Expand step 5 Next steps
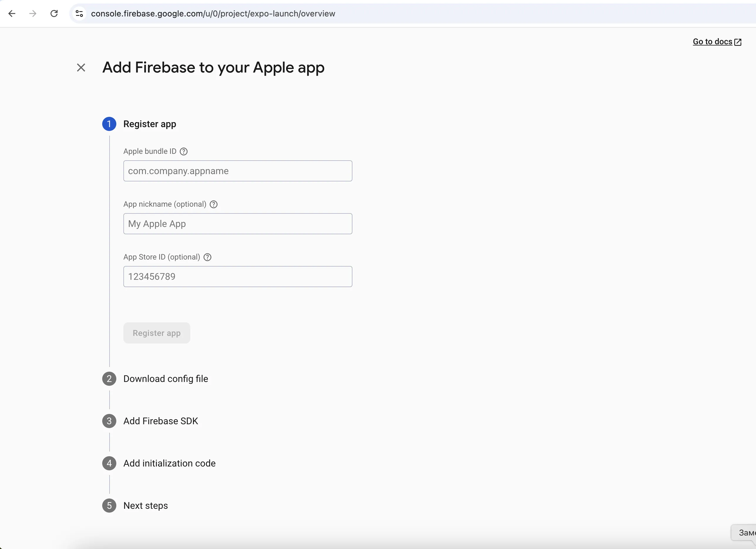 pos(146,506)
